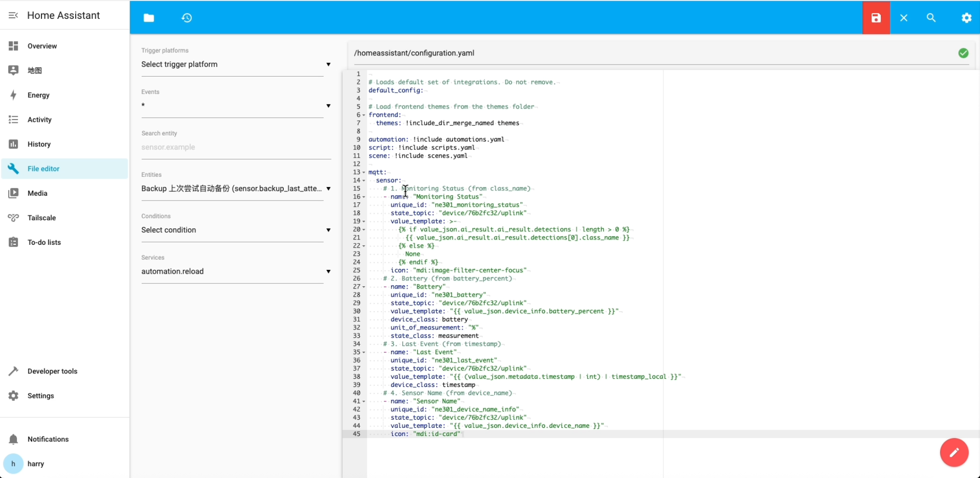Collapse the Home Assistant sidebar menu

click(13, 15)
